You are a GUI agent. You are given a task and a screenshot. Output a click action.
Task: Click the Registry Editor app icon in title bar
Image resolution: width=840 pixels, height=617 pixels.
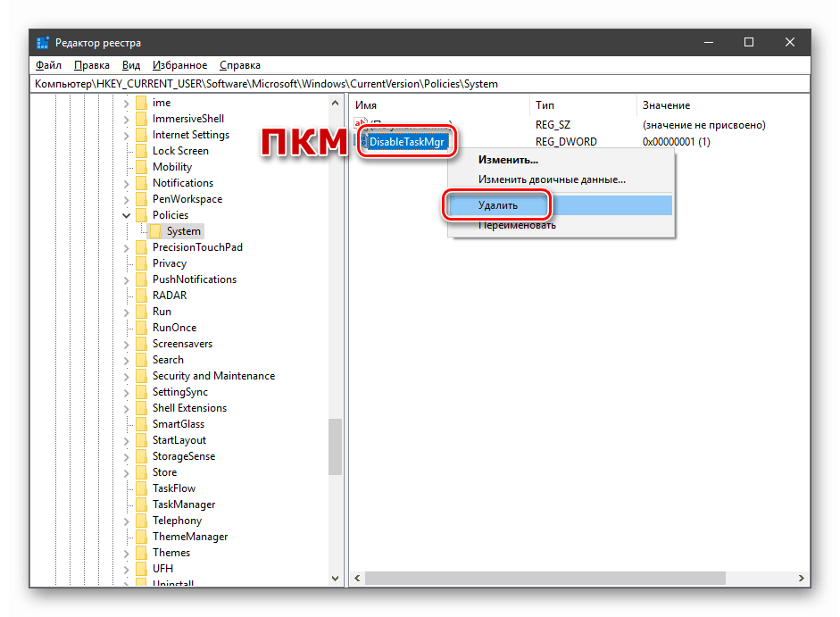pyautogui.click(x=43, y=42)
